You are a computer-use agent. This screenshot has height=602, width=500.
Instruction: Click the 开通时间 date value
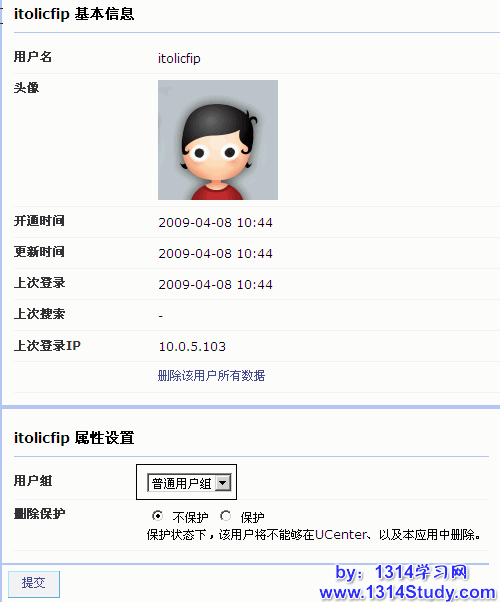pos(215,222)
